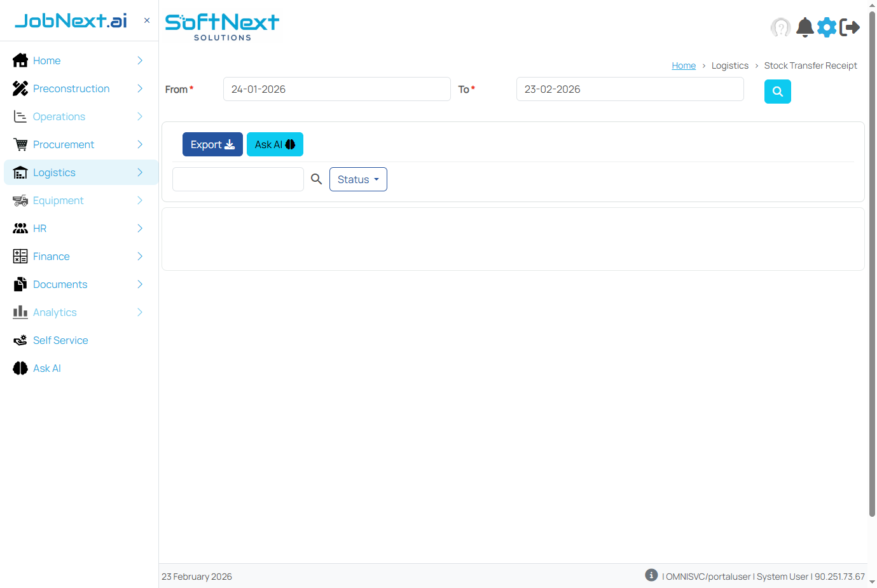Viewport: 877px width, 588px height.
Task: Export the report using the Export button
Action: [212, 144]
